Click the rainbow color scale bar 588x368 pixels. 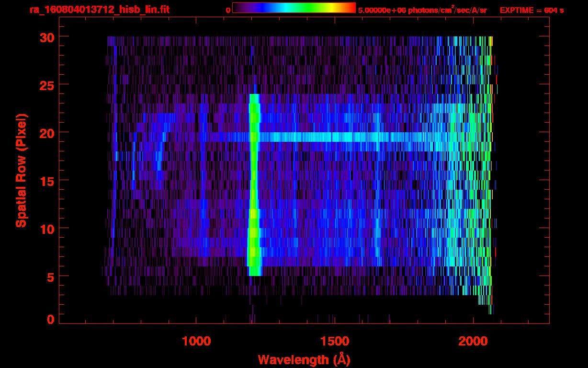click(294, 8)
